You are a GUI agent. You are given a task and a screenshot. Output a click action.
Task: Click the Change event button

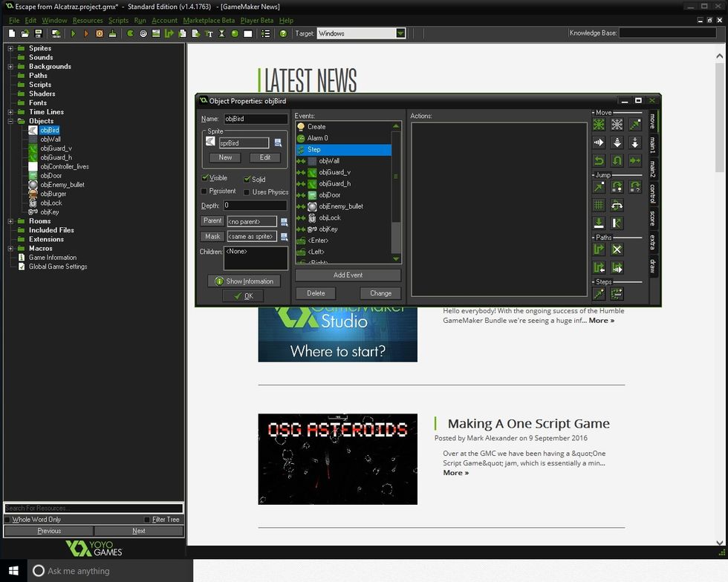coord(380,293)
